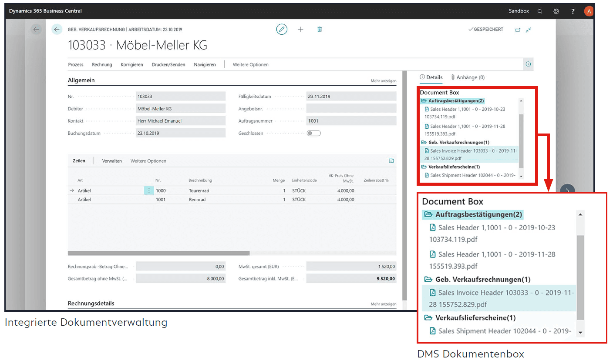Click folder icon of Auftragsbestätigungen in enlarged Document Box
The height and width of the screenshot is (364, 613).
(428, 214)
